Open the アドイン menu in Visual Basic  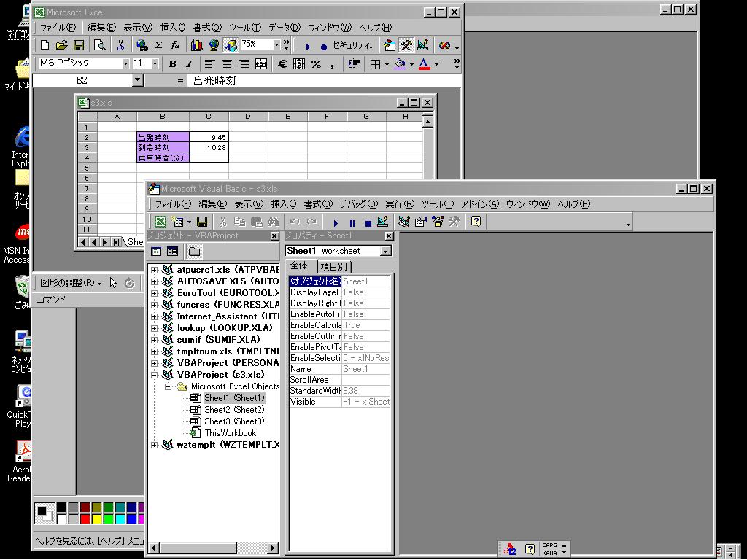click(480, 204)
